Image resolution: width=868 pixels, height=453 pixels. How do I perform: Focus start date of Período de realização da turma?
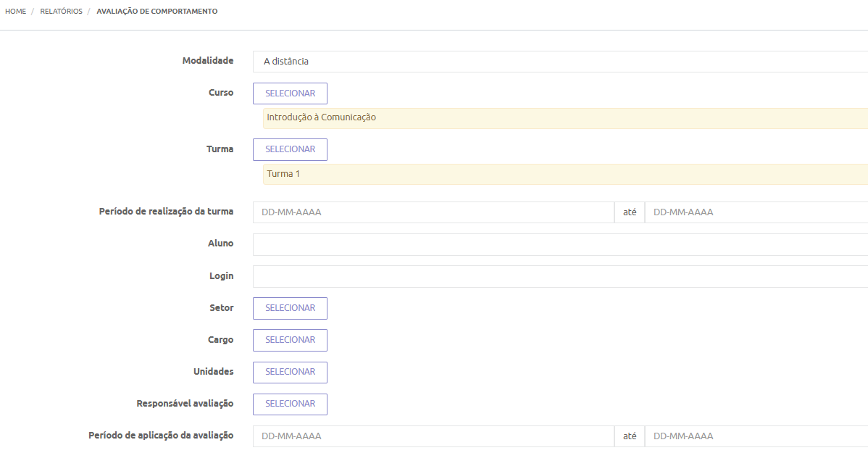(x=433, y=212)
